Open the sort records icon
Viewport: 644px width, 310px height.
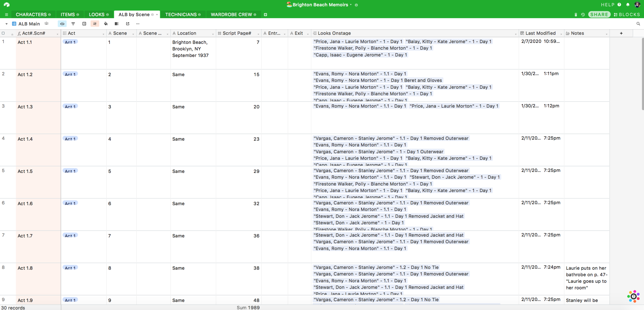[95, 24]
